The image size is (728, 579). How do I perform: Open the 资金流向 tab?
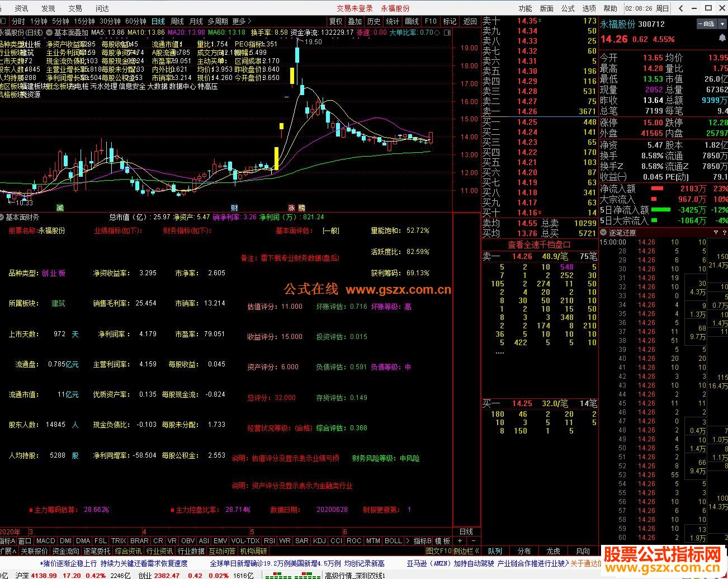[66, 551]
